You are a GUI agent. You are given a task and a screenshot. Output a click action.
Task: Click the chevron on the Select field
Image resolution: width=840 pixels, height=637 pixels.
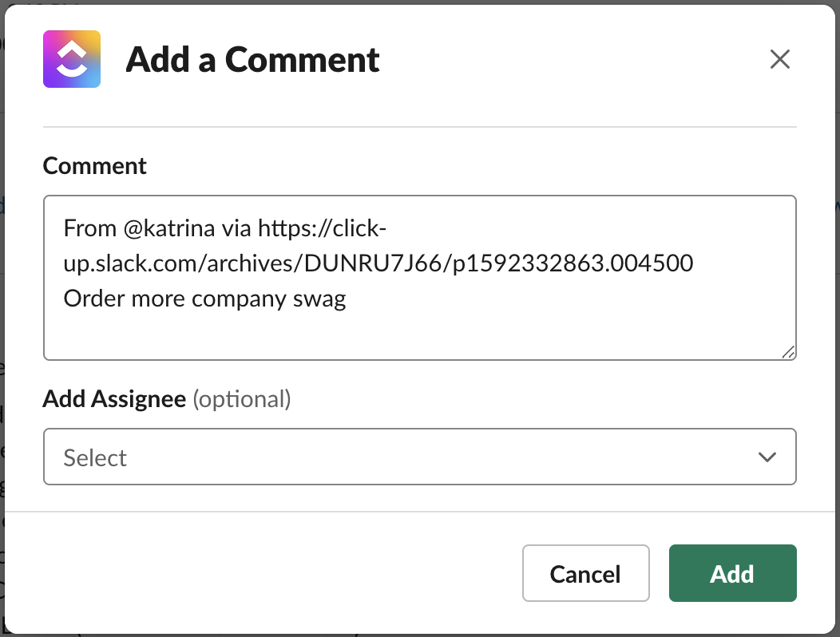tap(767, 457)
